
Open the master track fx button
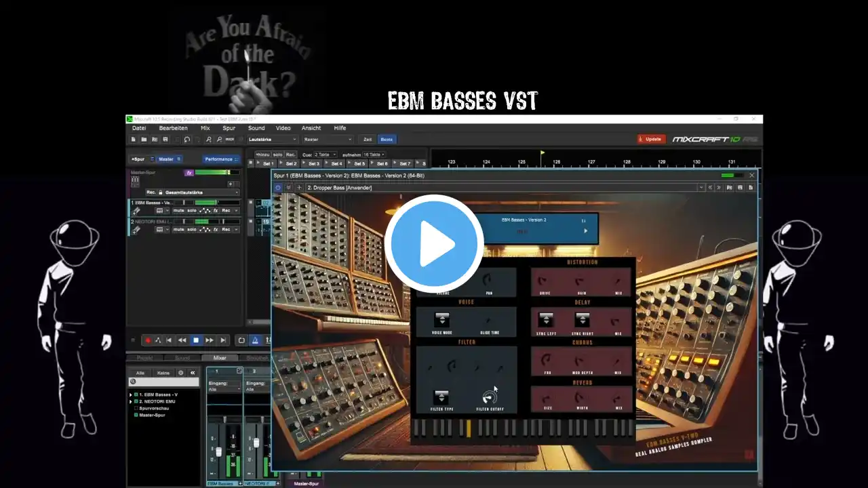tap(189, 173)
